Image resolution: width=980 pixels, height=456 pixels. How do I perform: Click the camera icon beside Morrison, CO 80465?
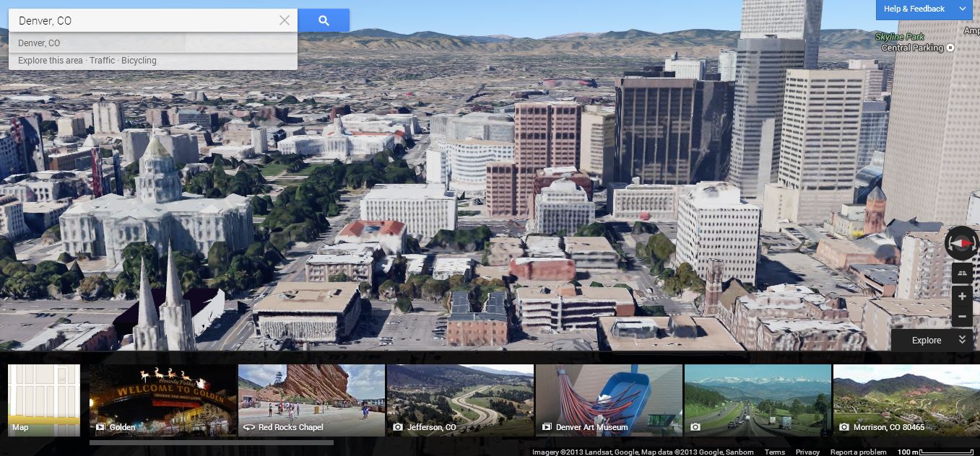point(843,427)
